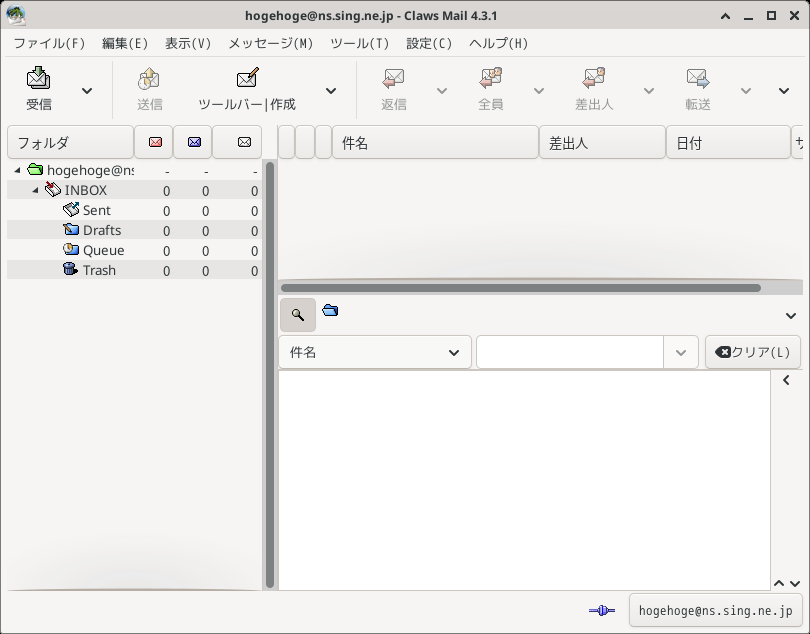Select the Drafts folder
The image size is (810, 634).
[x=134, y=230]
